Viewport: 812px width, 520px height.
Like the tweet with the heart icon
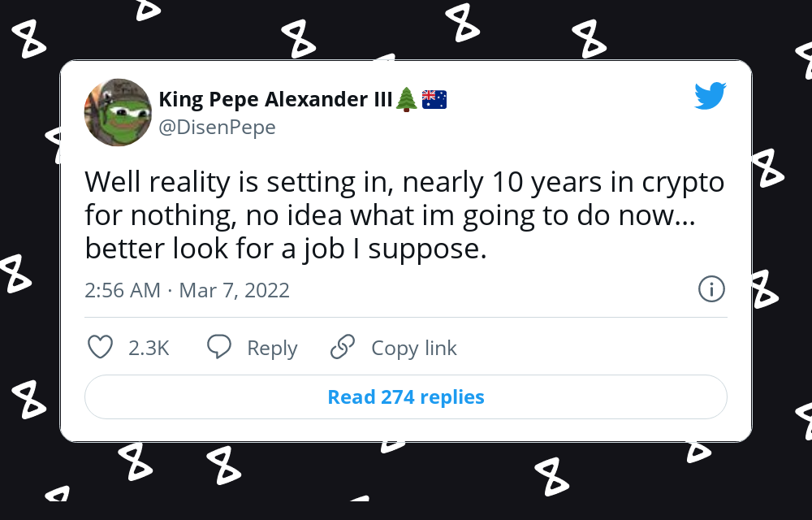[x=100, y=348]
